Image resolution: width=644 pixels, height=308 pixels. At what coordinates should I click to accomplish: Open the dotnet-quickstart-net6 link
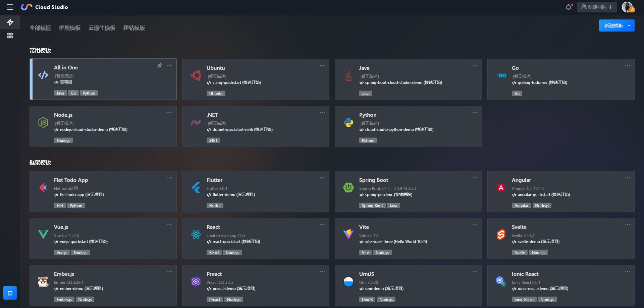click(x=240, y=130)
